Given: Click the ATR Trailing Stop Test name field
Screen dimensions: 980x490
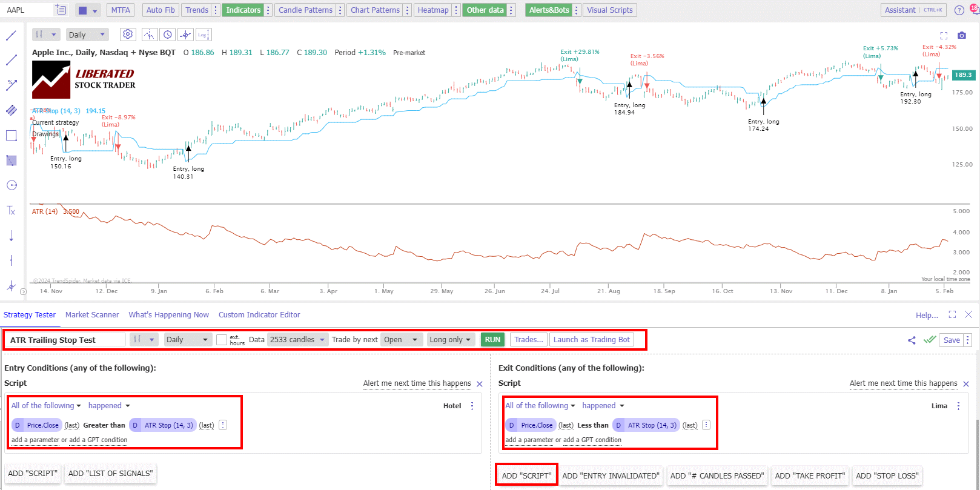Looking at the screenshot, I should 67,340.
